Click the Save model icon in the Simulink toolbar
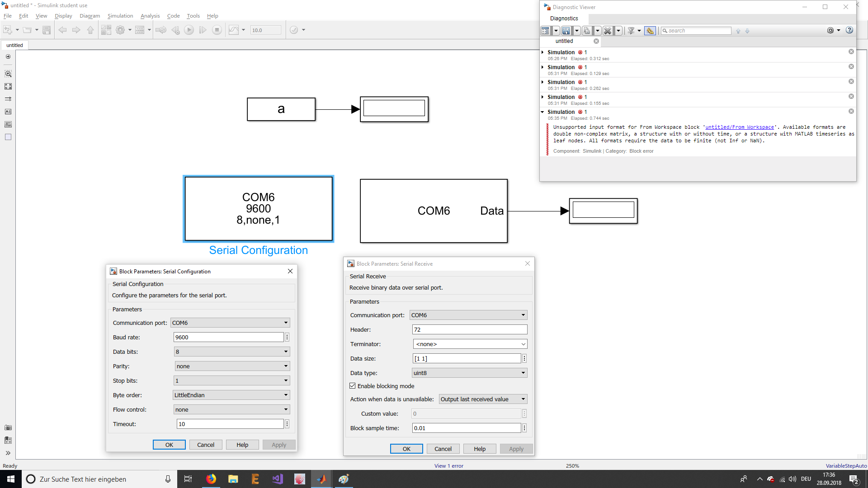 pos(46,30)
